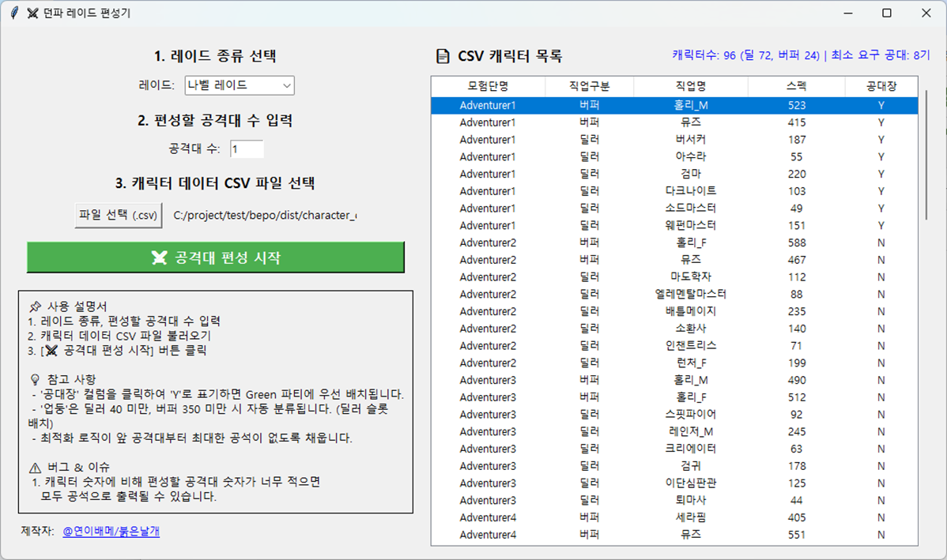The height and width of the screenshot is (560, 947).
Task: Select the 엘레멘탈마스터 row in the list
Action: tap(685, 295)
